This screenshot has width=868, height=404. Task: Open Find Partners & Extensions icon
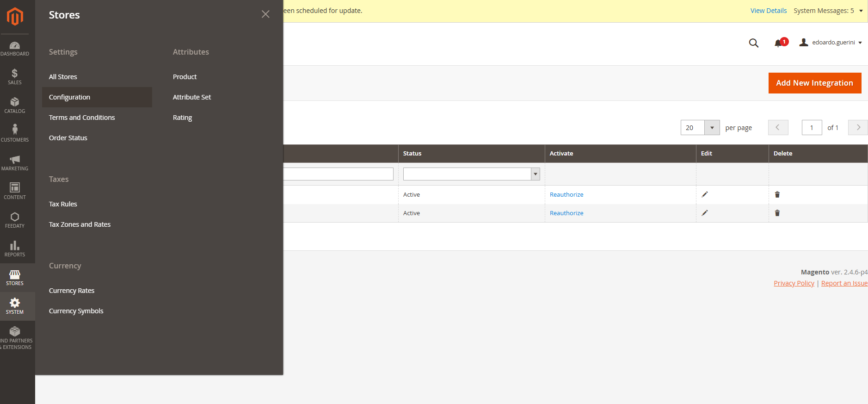(x=15, y=338)
